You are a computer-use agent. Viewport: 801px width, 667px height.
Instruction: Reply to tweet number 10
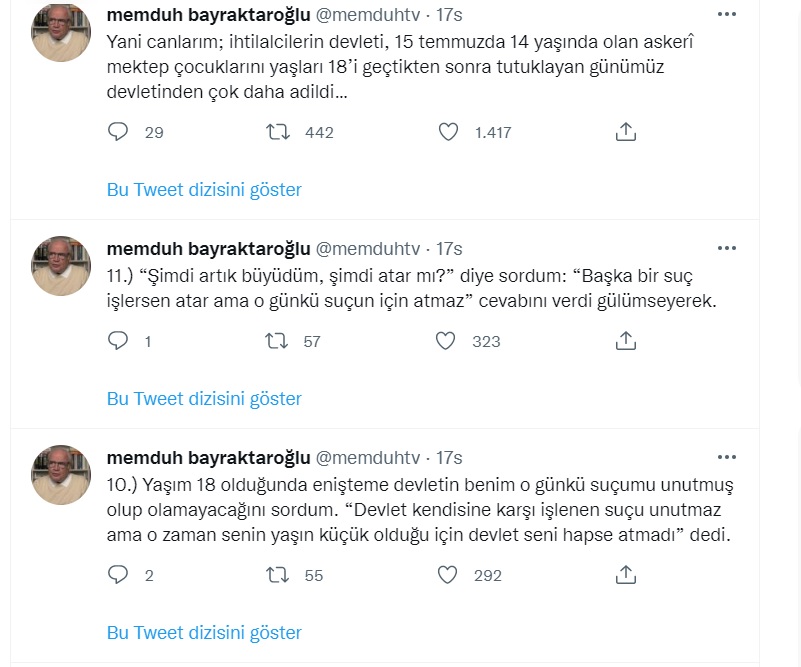[x=118, y=575]
